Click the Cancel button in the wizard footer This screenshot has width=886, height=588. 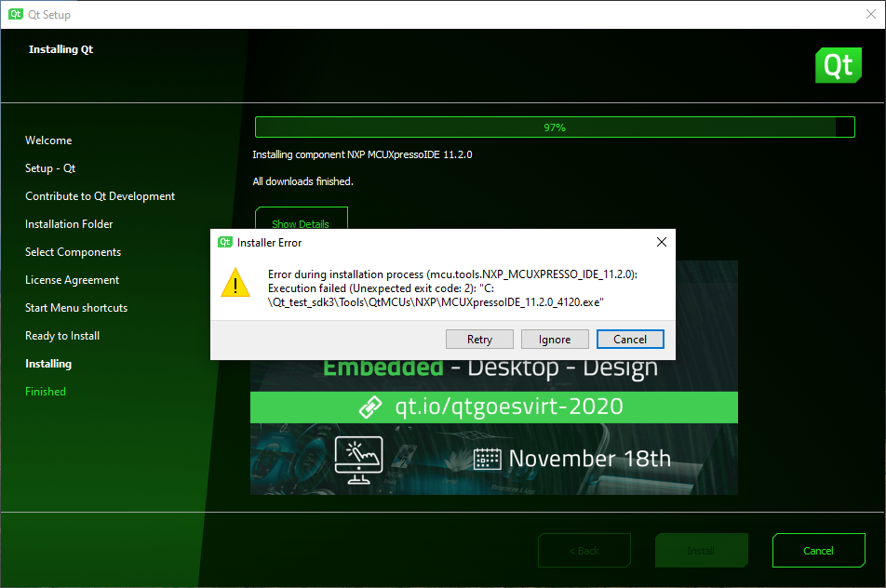(818, 550)
